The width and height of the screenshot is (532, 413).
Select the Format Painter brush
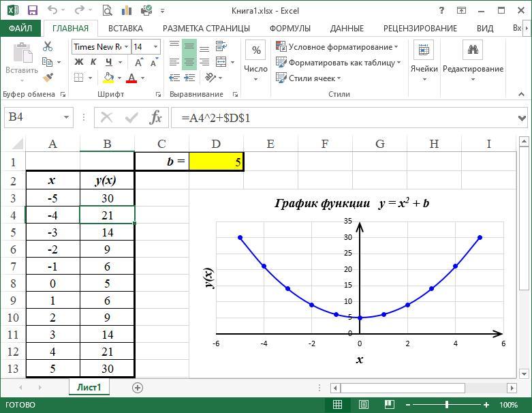click(48, 78)
